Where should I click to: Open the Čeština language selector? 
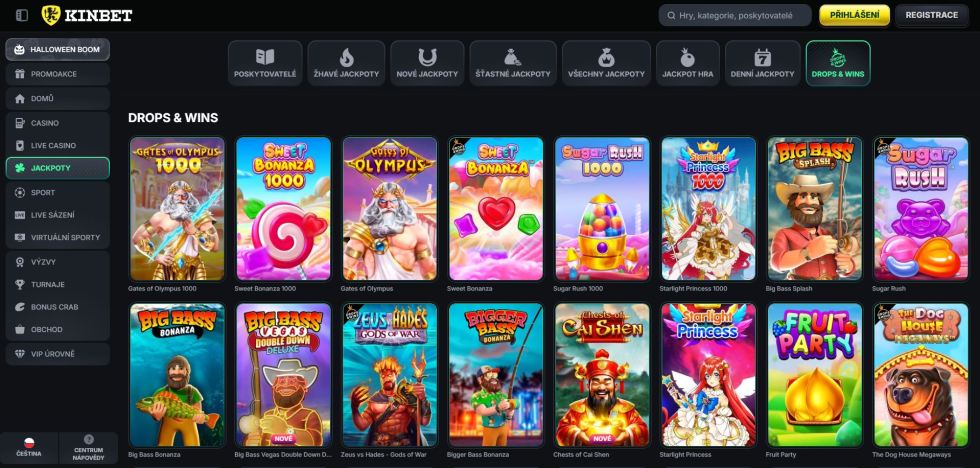29,447
